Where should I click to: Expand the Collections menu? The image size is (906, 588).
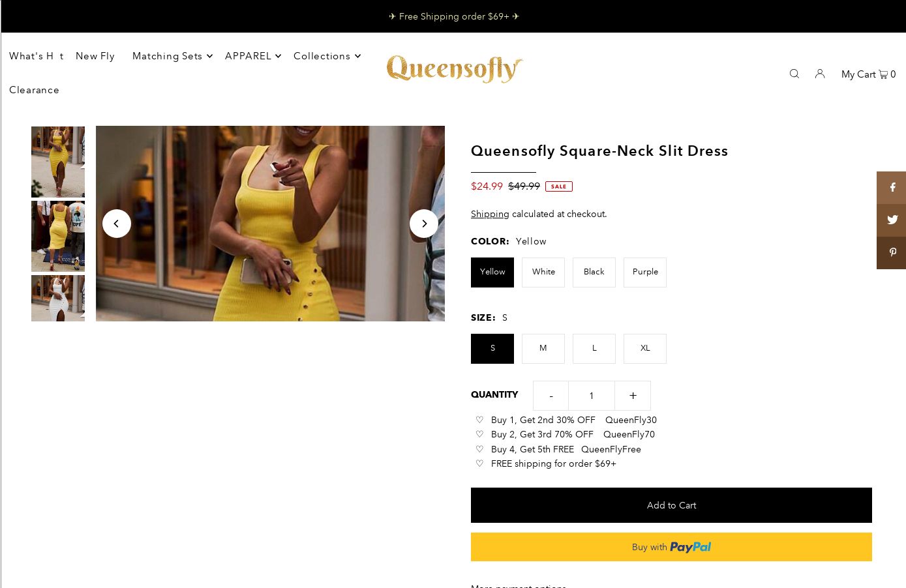pos(327,56)
